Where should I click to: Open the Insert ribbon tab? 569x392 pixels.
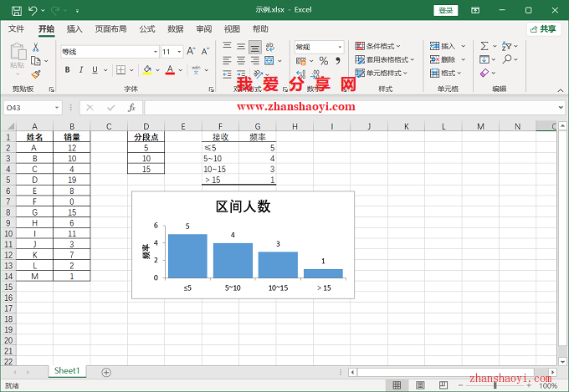tap(74, 29)
